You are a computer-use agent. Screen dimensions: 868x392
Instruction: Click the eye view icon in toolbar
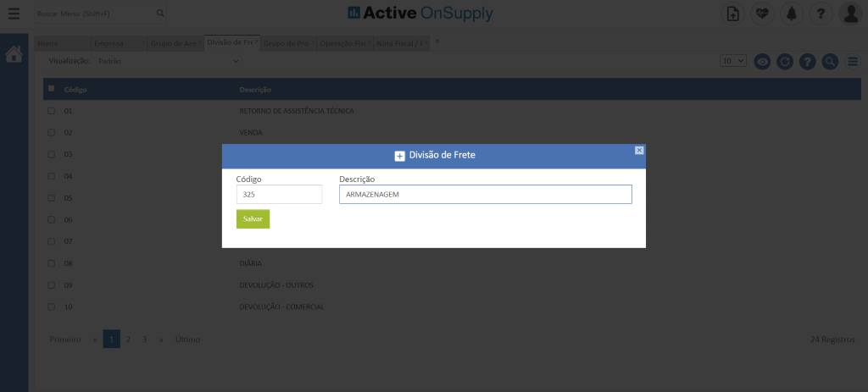763,61
